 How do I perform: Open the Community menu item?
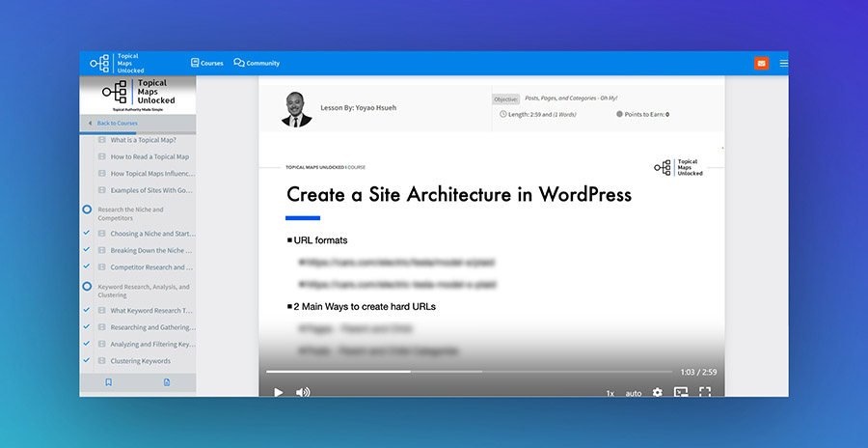(257, 63)
